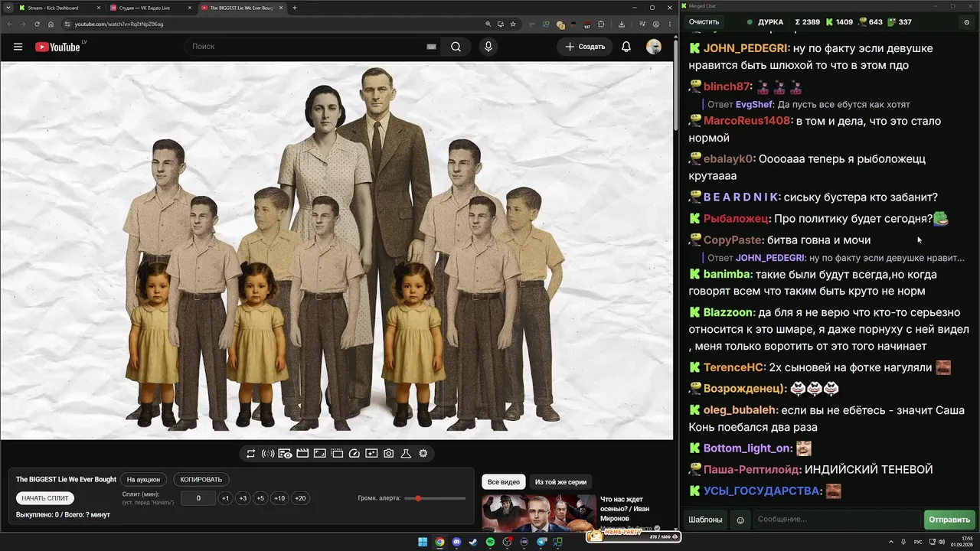Open the Chrome tab search dropdown arrow
Screen dimensions: 980x551
point(8,8)
